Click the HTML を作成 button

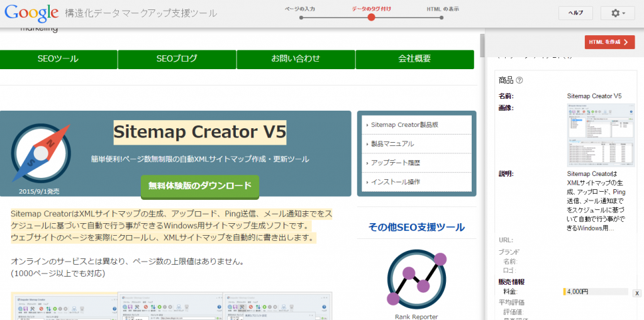click(x=609, y=42)
